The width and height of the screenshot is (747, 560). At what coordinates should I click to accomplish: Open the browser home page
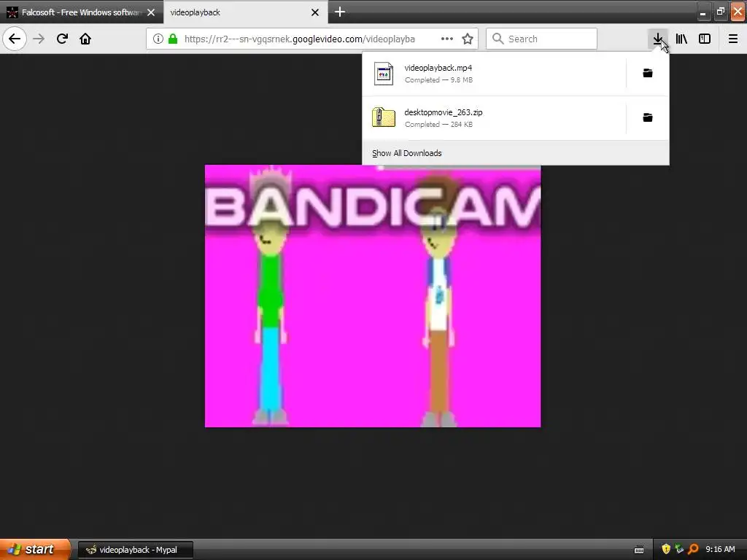pos(85,39)
